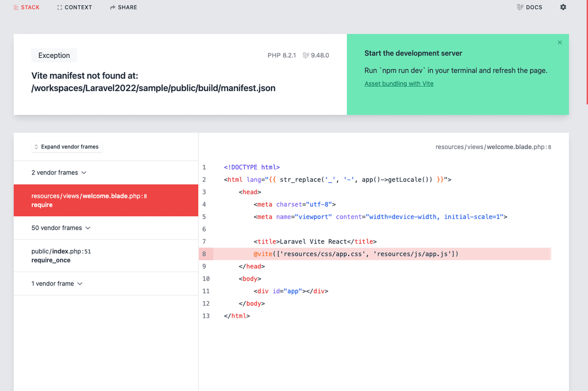The image size is (588, 391).
Task: Click the meta charset code line
Action: [294, 204]
